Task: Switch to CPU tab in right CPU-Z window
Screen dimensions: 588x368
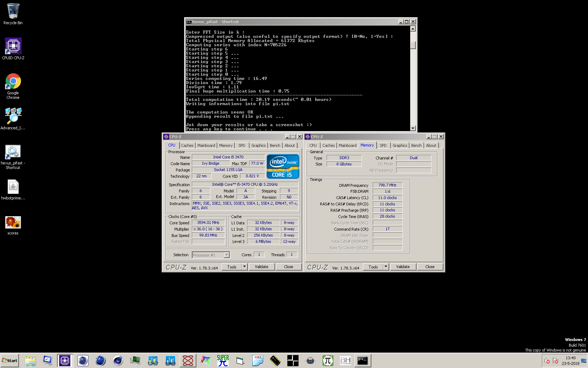Action: click(x=313, y=145)
